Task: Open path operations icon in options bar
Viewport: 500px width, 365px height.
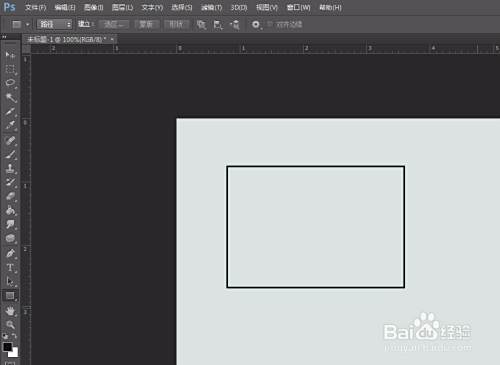Action: [201, 25]
